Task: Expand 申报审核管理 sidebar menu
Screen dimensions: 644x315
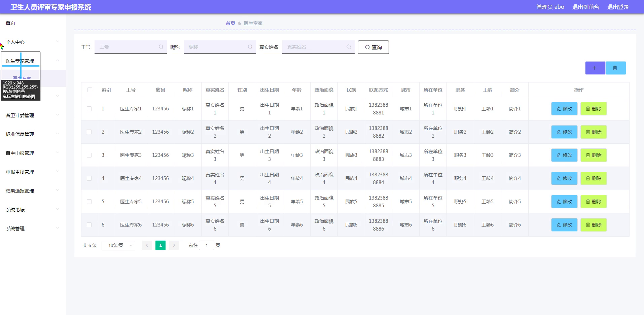Action: click(x=33, y=172)
